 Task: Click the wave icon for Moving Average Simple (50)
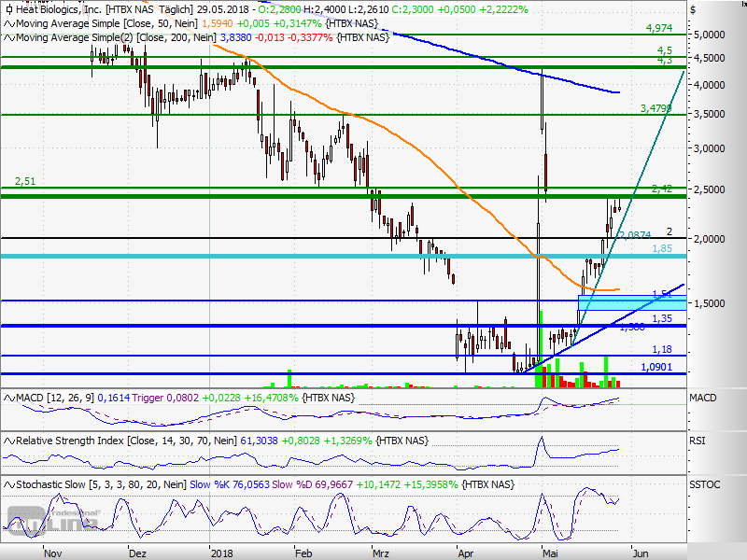tap(8, 24)
